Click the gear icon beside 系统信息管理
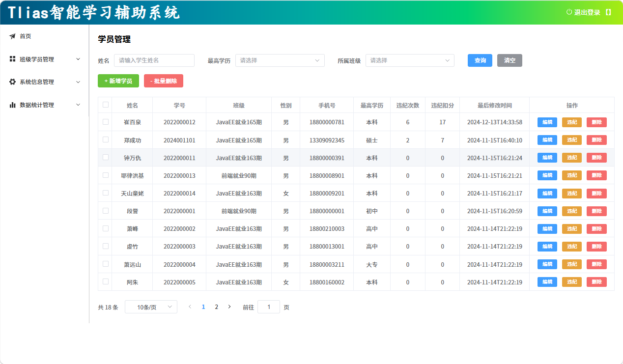Viewport: 623px width, 364px height. [x=12, y=82]
